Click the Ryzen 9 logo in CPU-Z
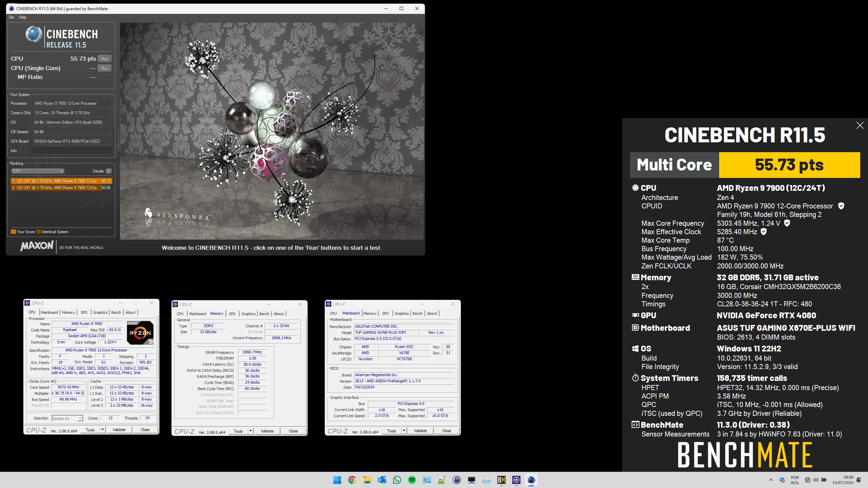868x488 pixels. click(x=140, y=332)
